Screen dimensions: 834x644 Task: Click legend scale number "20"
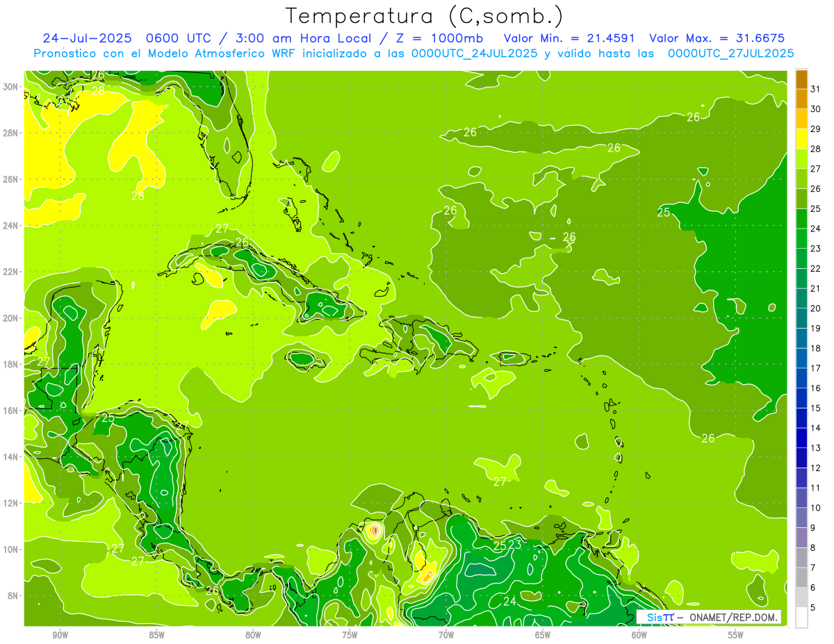[x=816, y=308]
